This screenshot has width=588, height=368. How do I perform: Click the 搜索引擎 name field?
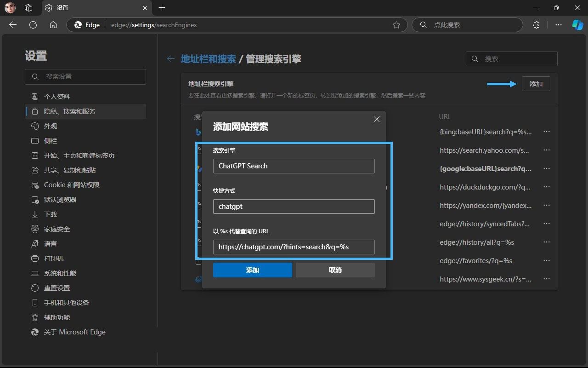(x=294, y=166)
